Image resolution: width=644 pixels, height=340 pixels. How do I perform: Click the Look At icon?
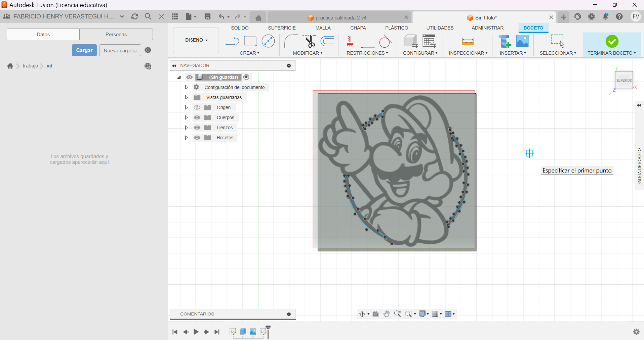[x=376, y=314]
